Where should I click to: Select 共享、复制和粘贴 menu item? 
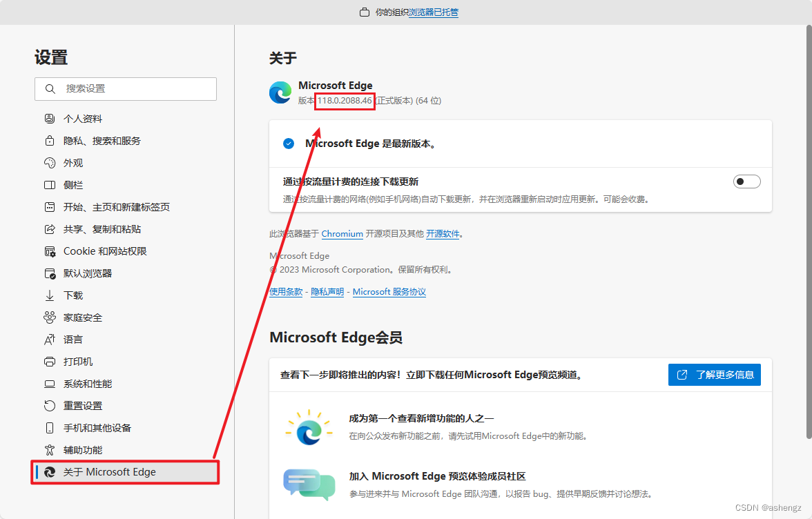point(102,229)
